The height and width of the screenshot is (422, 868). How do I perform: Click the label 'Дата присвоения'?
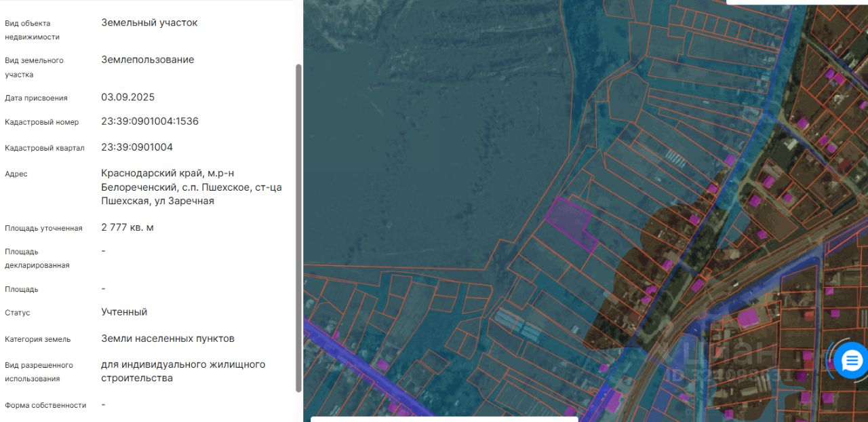click(x=36, y=98)
